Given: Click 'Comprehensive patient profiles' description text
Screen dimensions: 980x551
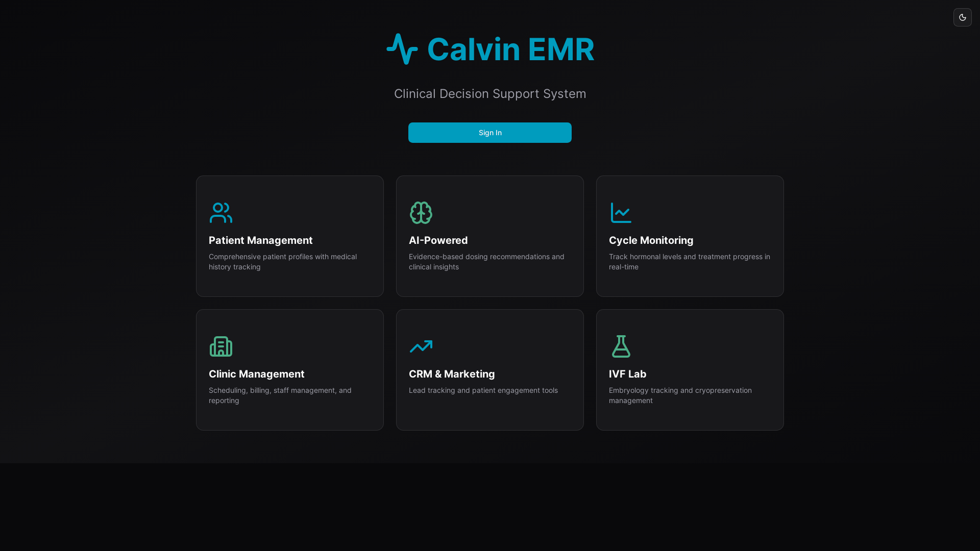Looking at the screenshot, I should [x=283, y=262].
